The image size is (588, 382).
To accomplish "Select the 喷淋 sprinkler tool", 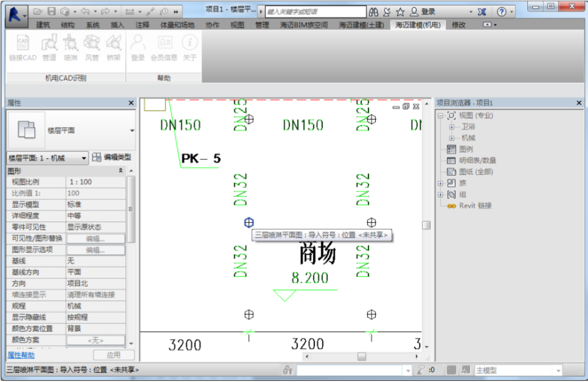I will [x=71, y=47].
